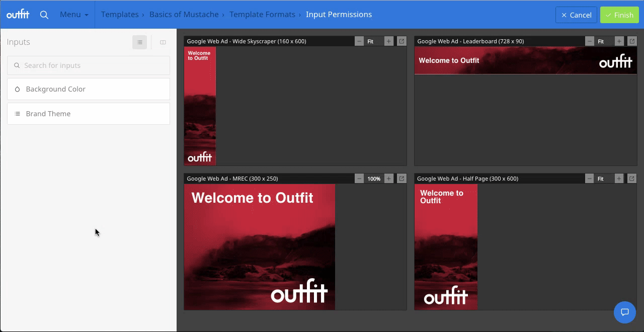Select the Background Color input

89,89
